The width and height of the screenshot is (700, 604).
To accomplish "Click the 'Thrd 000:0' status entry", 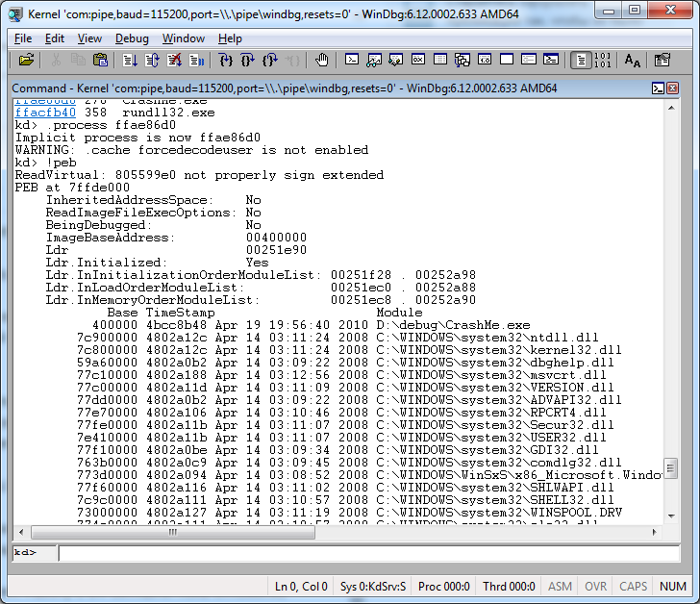I will point(509,586).
